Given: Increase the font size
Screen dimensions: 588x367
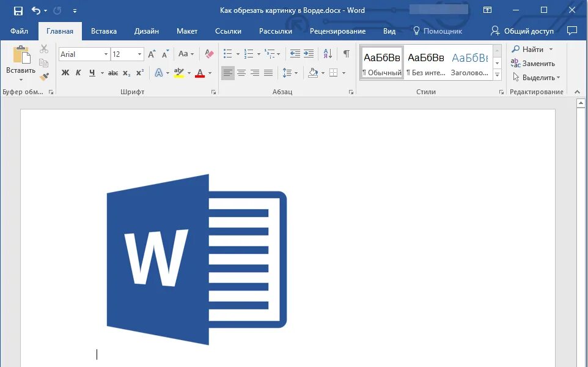Looking at the screenshot, I should (152, 54).
